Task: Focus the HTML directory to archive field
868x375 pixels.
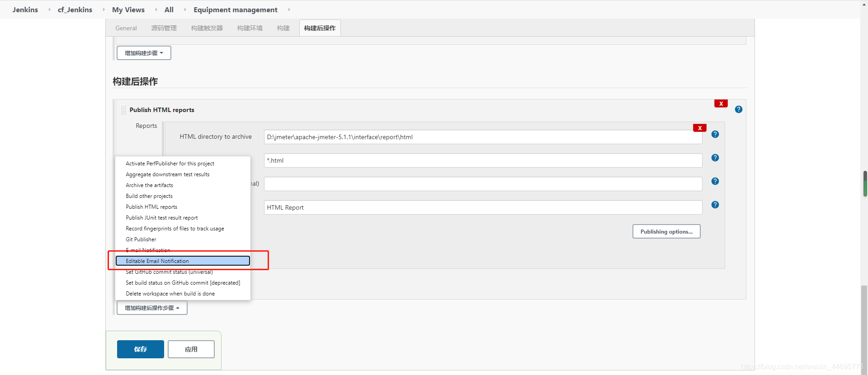Action: (x=483, y=137)
